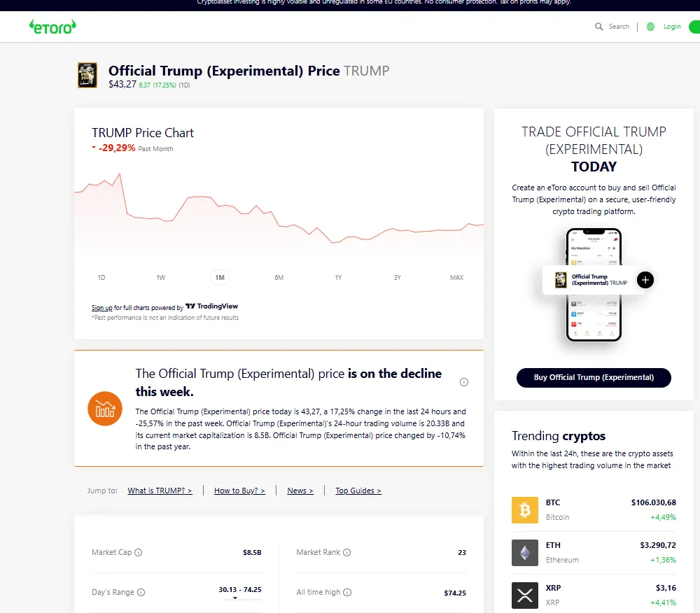
Task: Click the XRP black icon
Action: (x=524, y=596)
